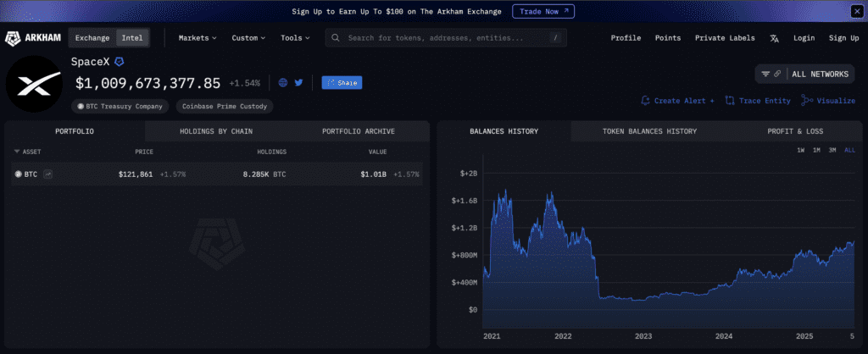Switch to the HOLDINGS BY CHAIN tab
868x354 pixels.
[216, 131]
